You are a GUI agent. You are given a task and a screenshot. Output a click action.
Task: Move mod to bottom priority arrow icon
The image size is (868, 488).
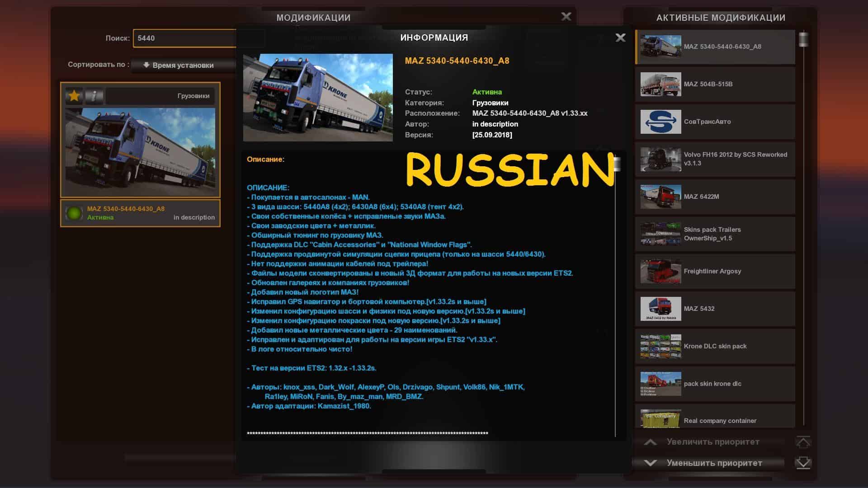coord(803,463)
